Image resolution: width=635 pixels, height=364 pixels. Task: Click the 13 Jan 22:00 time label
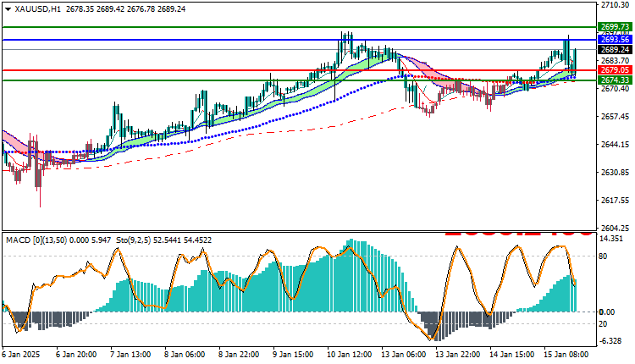pyautogui.click(x=458, y=355)
